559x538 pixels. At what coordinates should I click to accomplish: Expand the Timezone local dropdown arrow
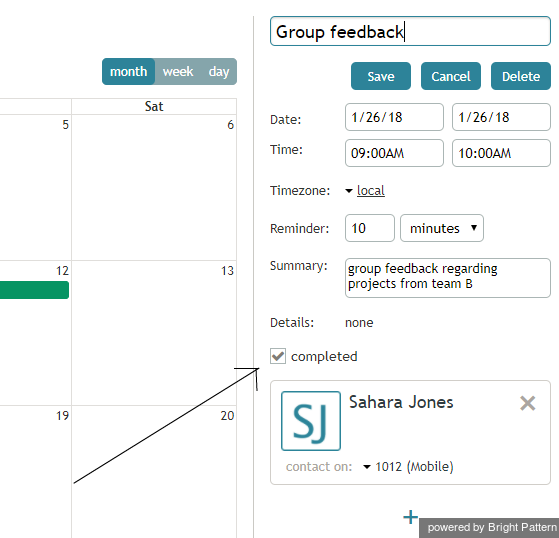349,191
